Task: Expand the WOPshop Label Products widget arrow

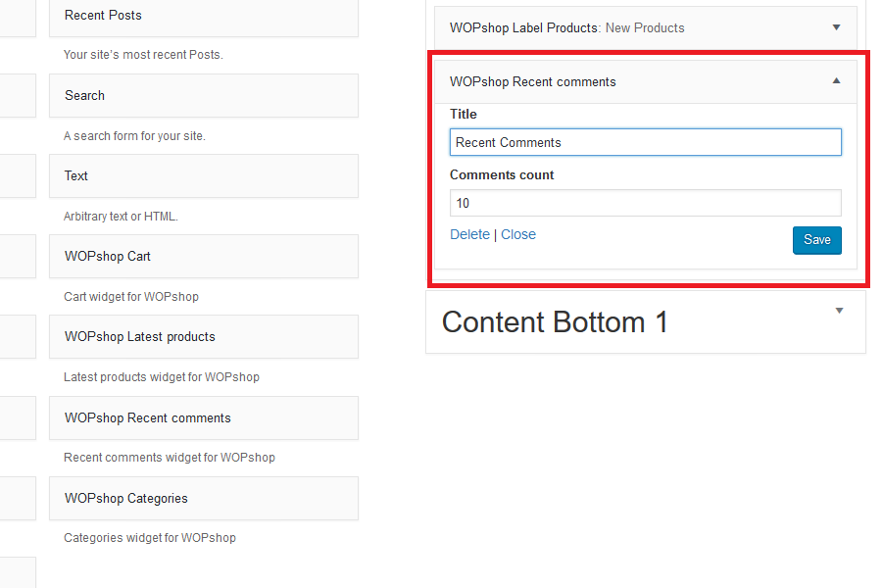Action: [836, 27]
